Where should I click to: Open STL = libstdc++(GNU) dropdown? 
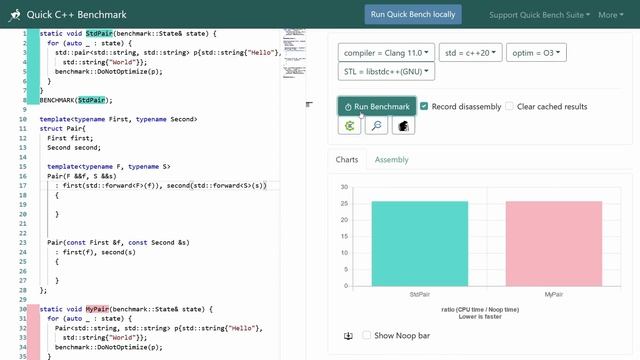pyautogui.click(x=386, y=71)
